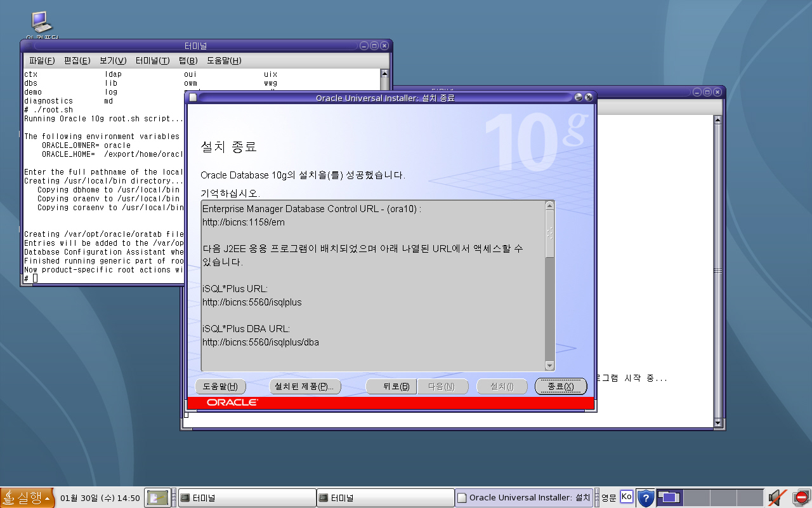This screenshot has width=812, height=508.
Task: Click the terminal window scroll up arrow
Action: pos(384,74)
